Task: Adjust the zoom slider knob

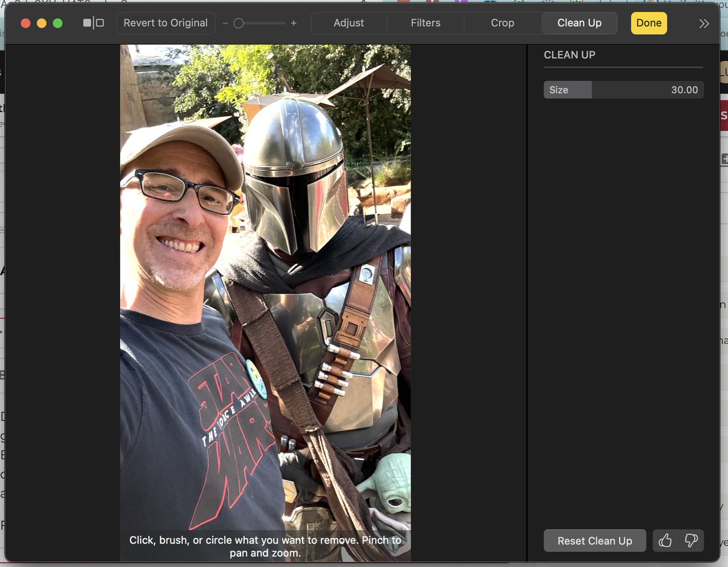Action: coord(239,23)
